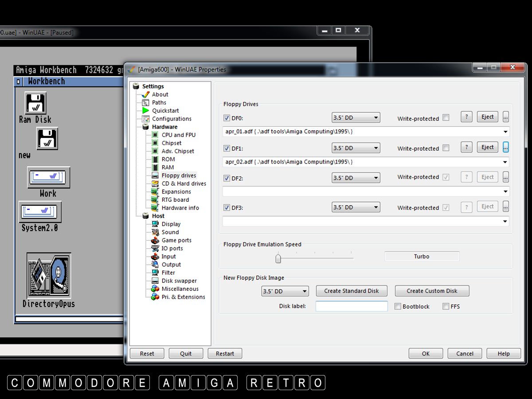This screenshot has width=532, height=399.
Task: Click the DirectoryOpus icon
Action: pyautogui.click(x=48, y=276)
